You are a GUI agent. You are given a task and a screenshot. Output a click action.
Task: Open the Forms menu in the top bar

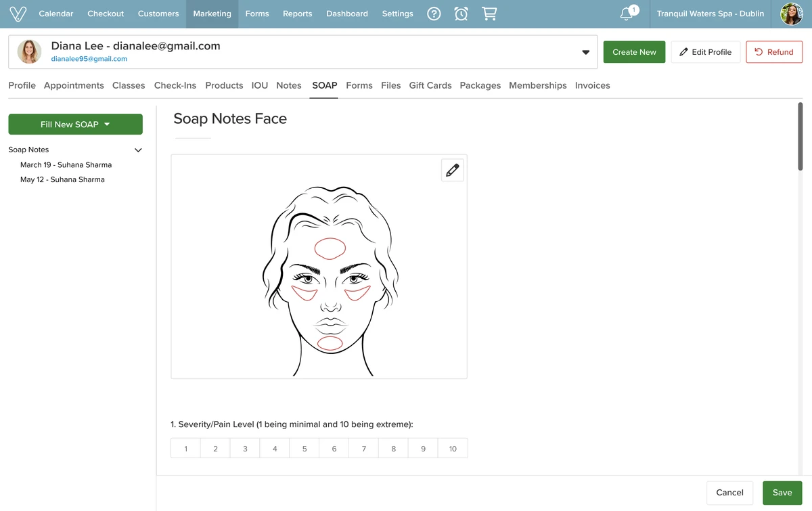(x=257, y=14)
